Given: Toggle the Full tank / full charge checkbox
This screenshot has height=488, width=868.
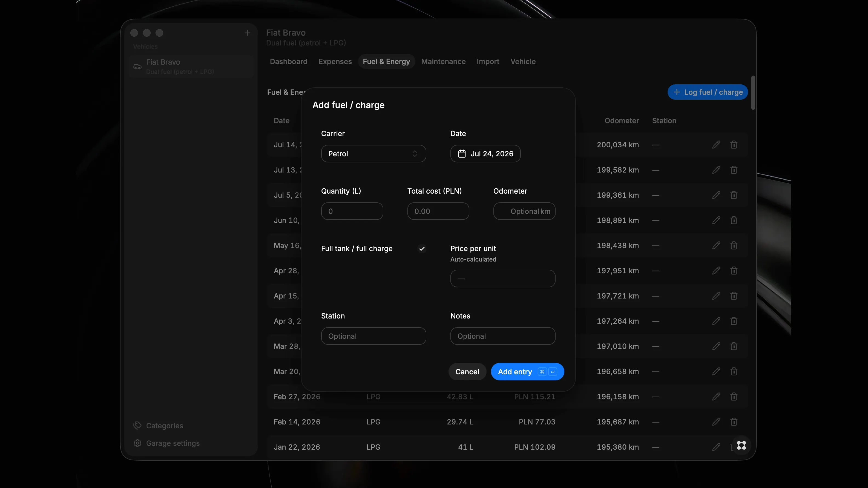Looking at the screenshot, I should (421, 249).
